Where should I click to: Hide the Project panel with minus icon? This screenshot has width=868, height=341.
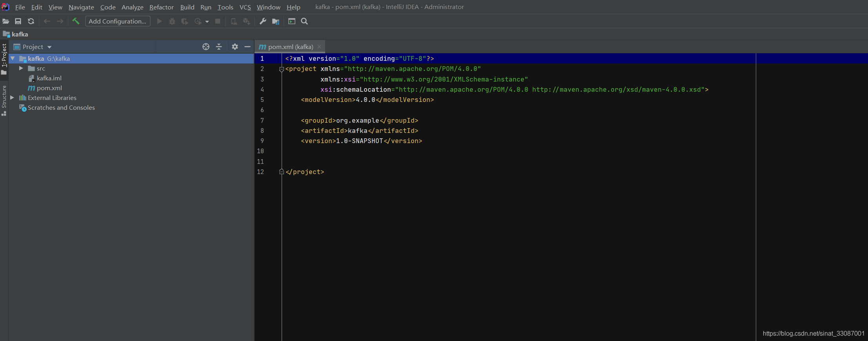pyautogui.click(x=247, y=47)
